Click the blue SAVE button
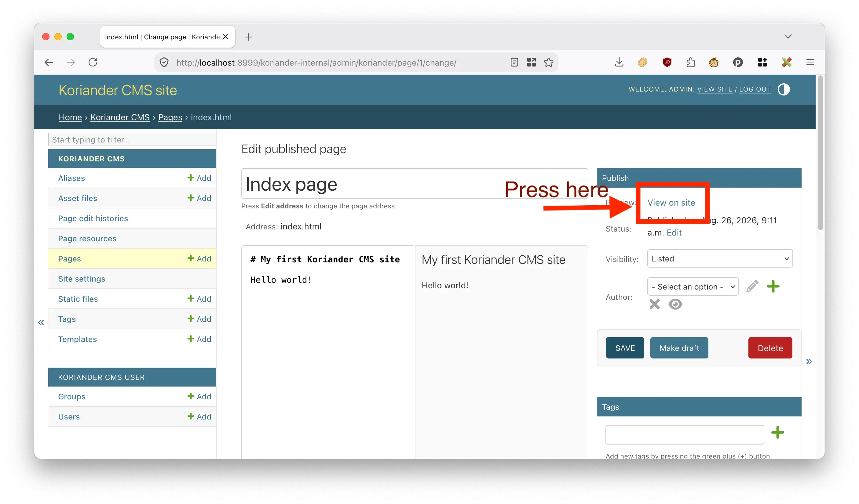The height and width of the screenshot is (504, 859). (625, 348)
